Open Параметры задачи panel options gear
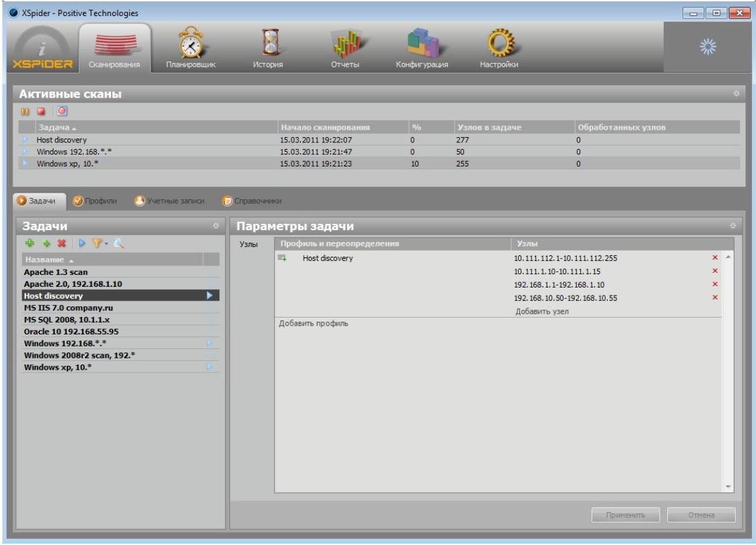The width and height of the screenshot is (756, 545). point(733,226)
